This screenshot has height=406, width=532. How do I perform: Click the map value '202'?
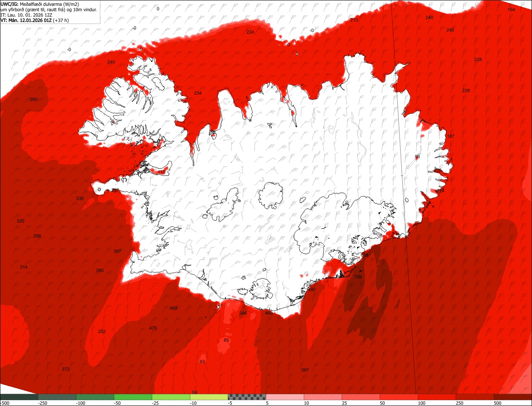tap(102, 331)
